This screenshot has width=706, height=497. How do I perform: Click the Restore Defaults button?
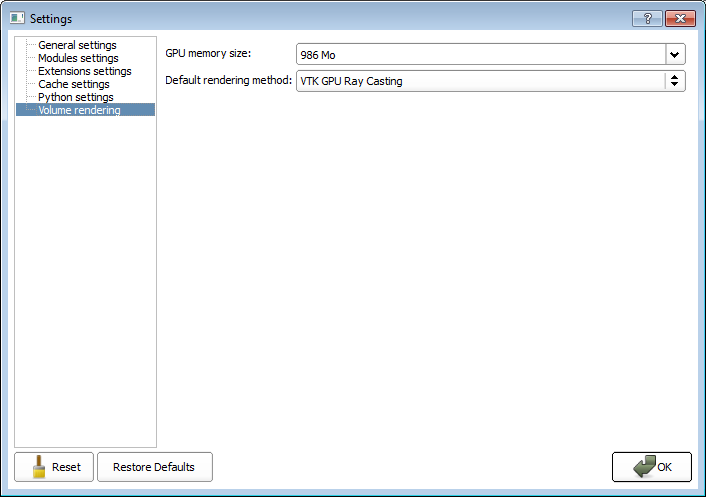[154, 467]
